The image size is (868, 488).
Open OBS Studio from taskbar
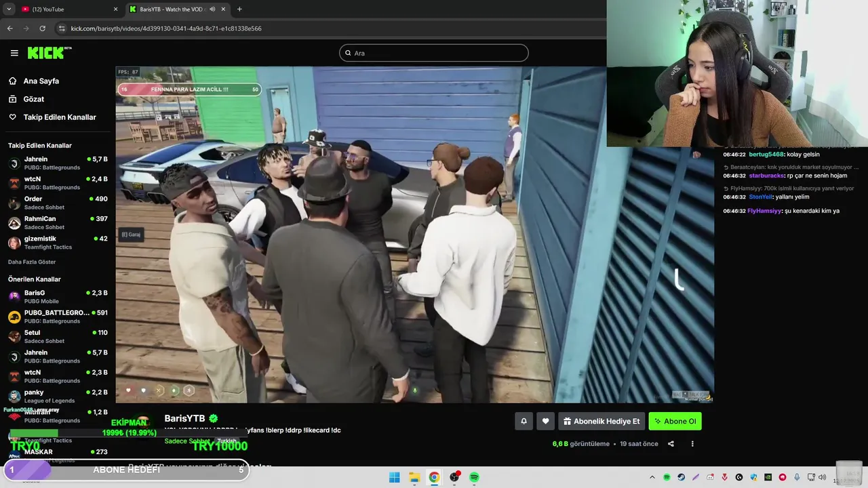click(x=454, y=477)
